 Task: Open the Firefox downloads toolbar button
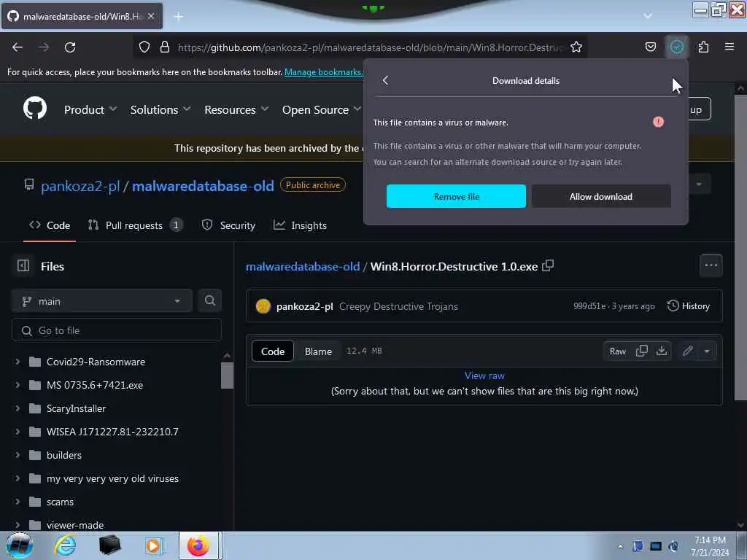pos(676,47)
